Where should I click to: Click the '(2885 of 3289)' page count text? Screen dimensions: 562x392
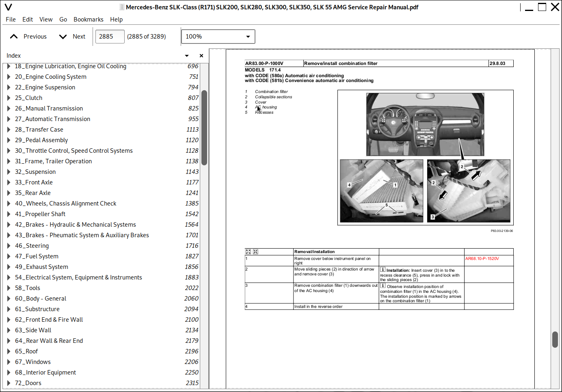pos(147,37)
